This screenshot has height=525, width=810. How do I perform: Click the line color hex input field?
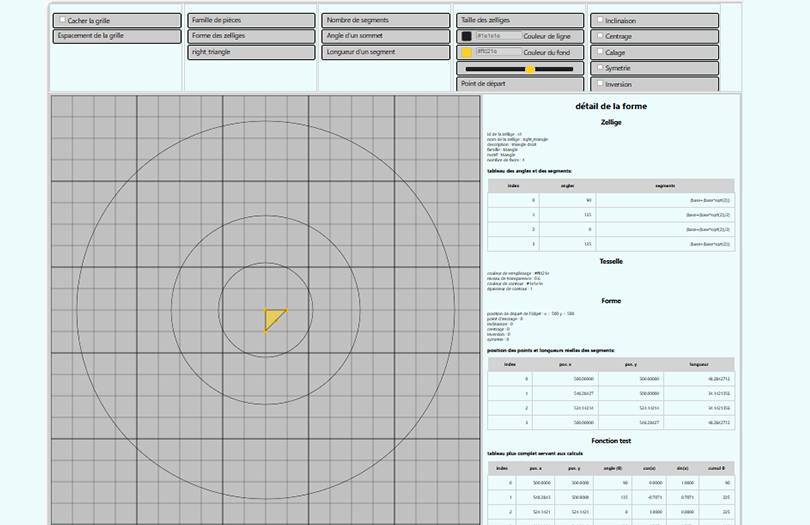(497, 36)
